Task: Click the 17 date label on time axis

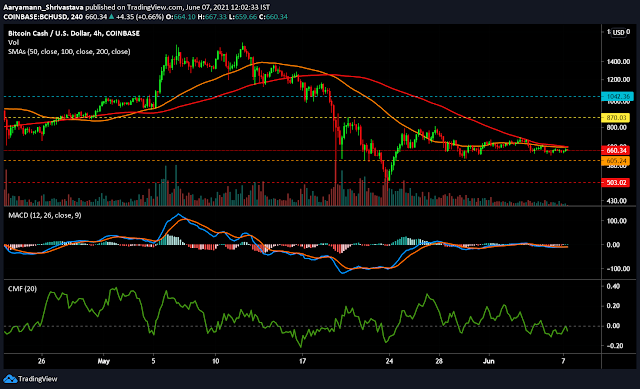Action: [302, 362]
